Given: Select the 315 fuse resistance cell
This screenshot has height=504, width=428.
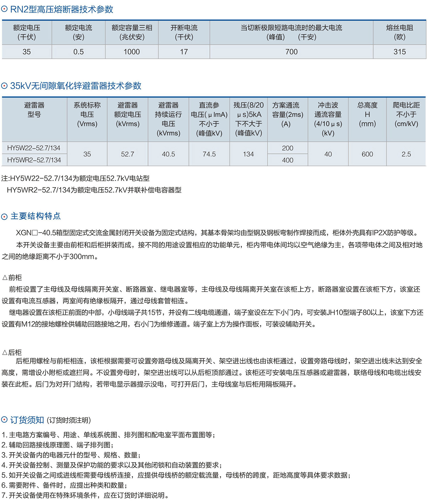Looking at the screenshot, I should (399, 52).
